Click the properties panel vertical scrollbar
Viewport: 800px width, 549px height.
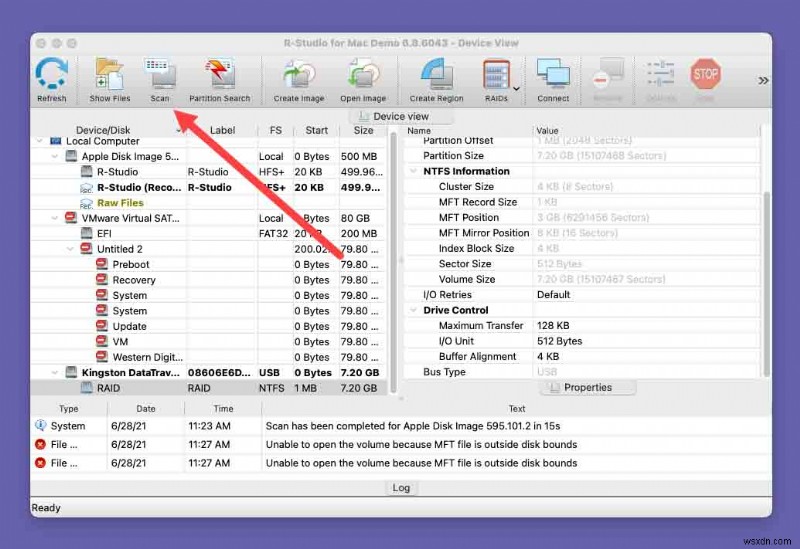pyautogui.click(x=766, y=283)
